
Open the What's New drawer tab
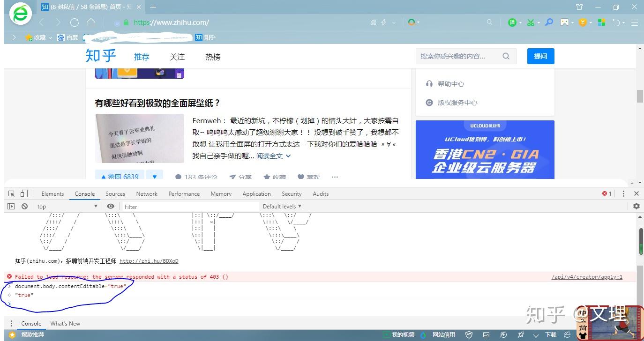pos(65,323)
